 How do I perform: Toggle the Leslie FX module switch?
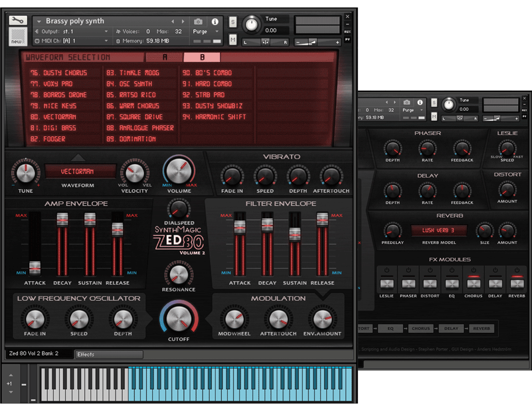pos(386,283)
